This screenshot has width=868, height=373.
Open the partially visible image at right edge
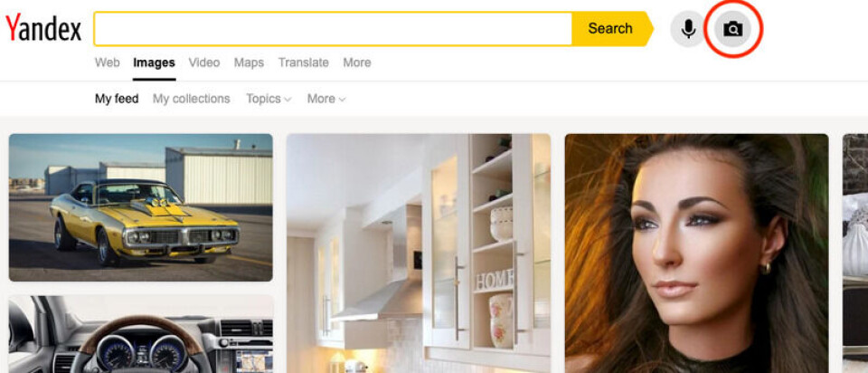[x=855, y=253]
